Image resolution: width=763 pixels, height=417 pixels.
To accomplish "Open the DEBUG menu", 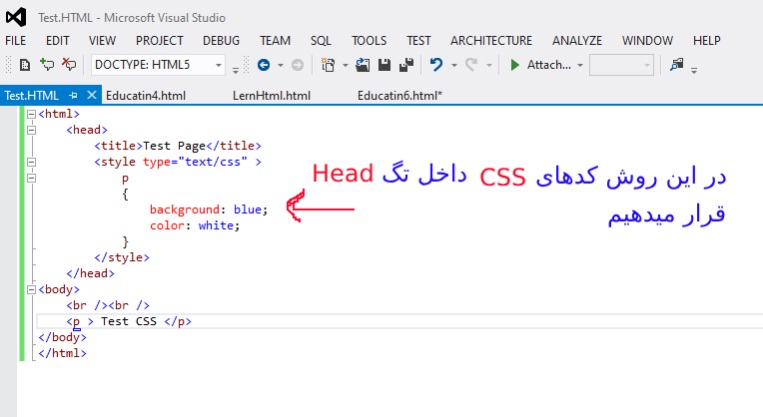I will [x=221, y=40].
